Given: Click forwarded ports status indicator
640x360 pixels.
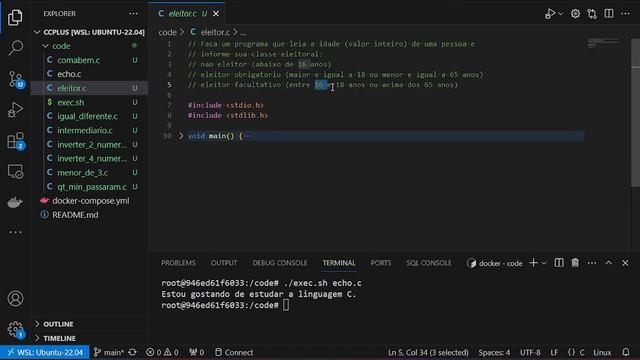Looking at the screenshot, I should 196,352.
